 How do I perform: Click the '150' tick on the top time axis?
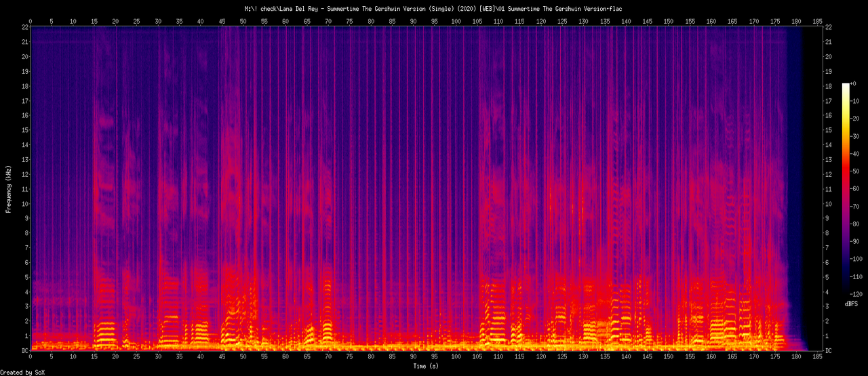pos(669,20)
